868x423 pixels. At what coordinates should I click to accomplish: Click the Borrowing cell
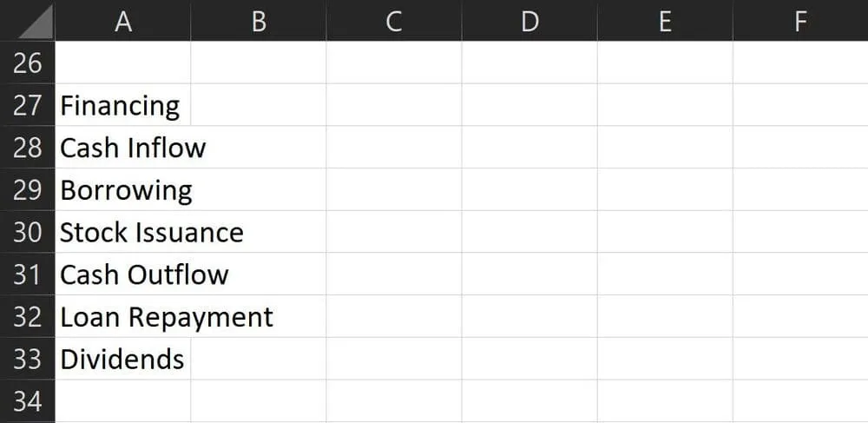(126, 189)
